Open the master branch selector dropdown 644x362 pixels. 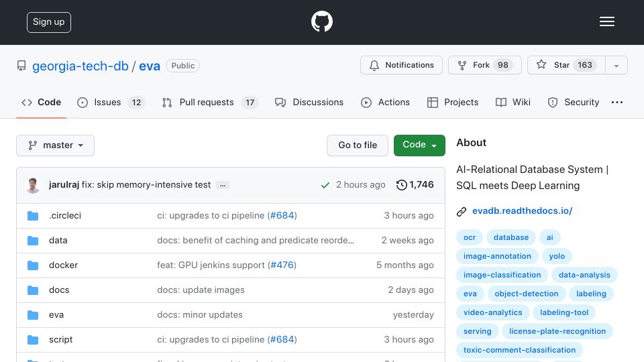pyautogui.click(x=56, y=145)
